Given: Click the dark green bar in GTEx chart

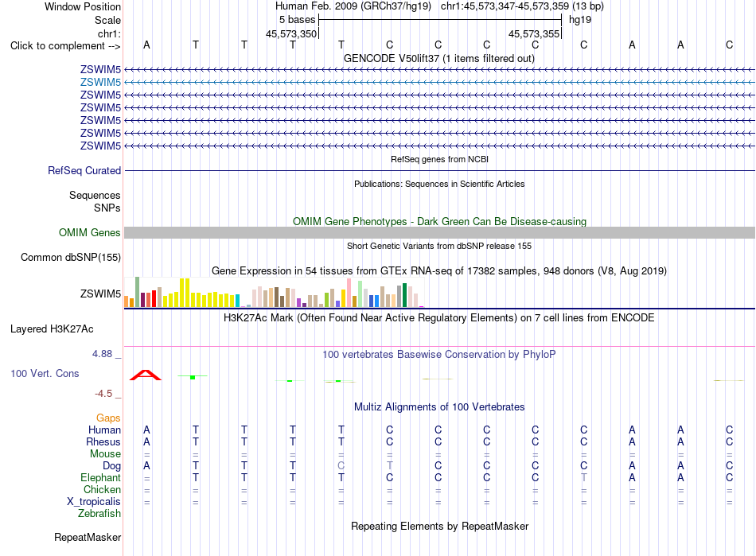Looking at the screenshot, I should click(404, 295).
